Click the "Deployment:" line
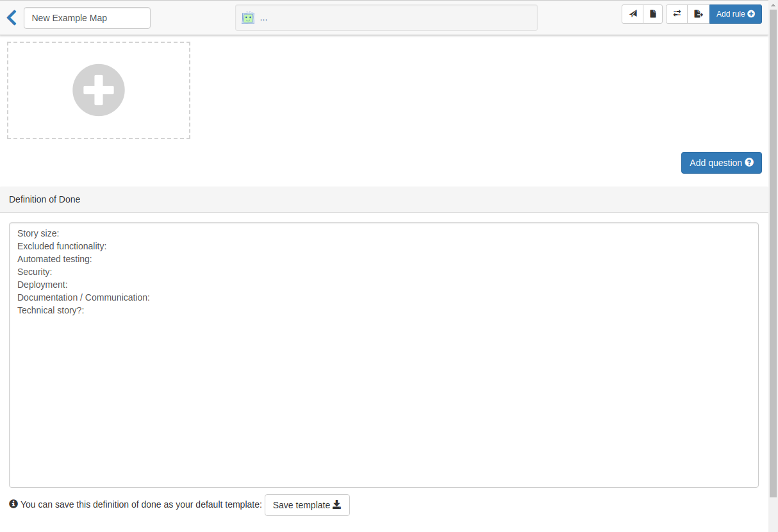 [x=42, y=285]
